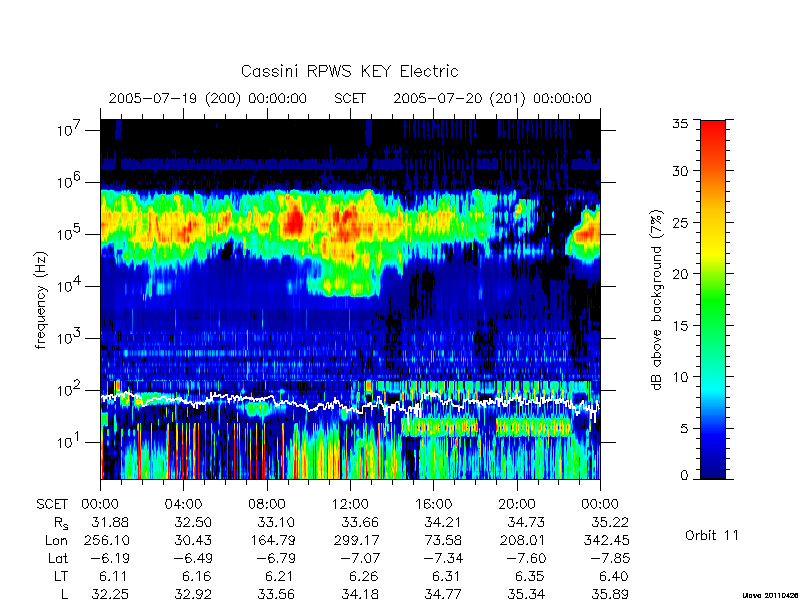Click the L value '33.56'
800x600 pixels.
tap(277, 594)
